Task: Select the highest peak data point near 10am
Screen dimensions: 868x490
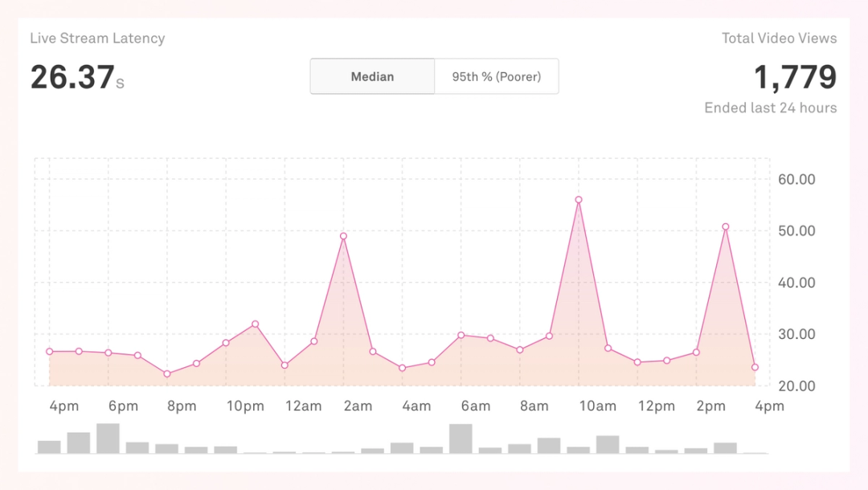Action: tap(578, 198)
